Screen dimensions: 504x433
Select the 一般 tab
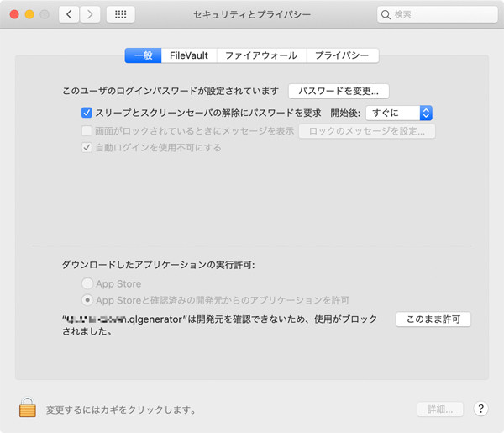[x=143, y=55]
